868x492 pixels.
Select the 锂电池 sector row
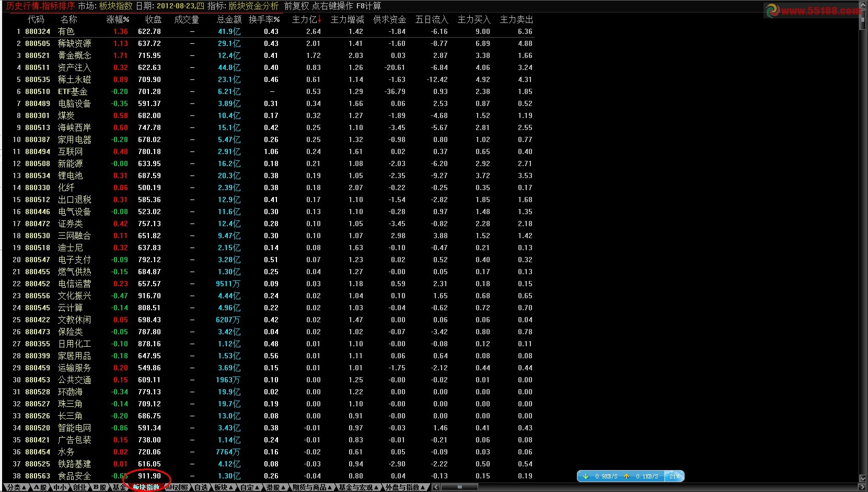tap(269, 175)
